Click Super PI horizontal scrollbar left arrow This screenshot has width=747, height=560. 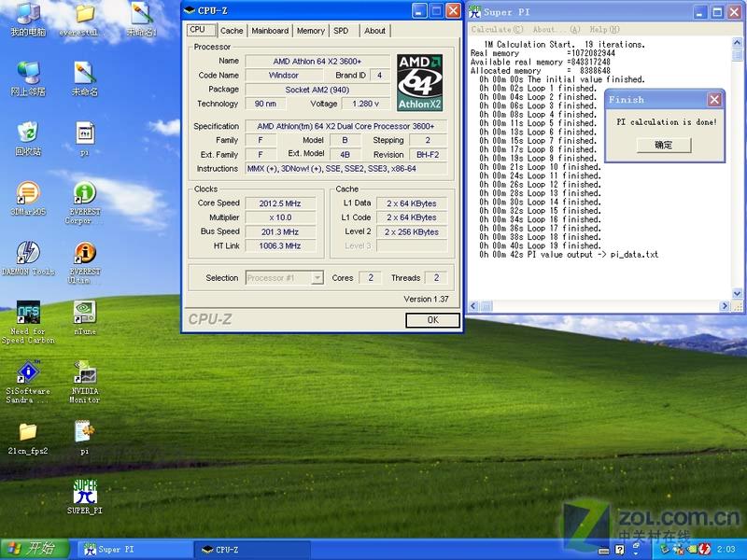coord(473,306)
